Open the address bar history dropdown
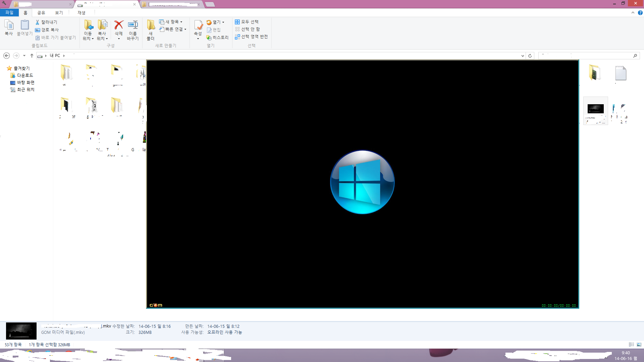The height and width of the screenshot is (362, 644). (523, 56)
